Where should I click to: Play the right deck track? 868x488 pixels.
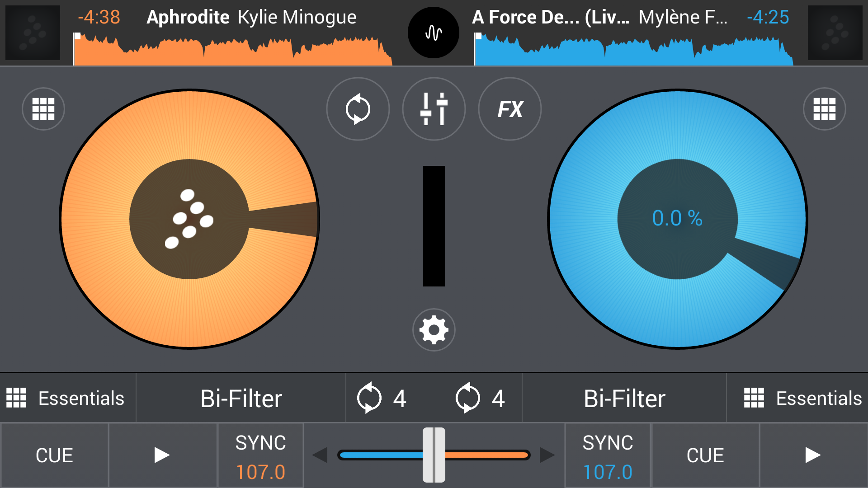pos(814,455)
